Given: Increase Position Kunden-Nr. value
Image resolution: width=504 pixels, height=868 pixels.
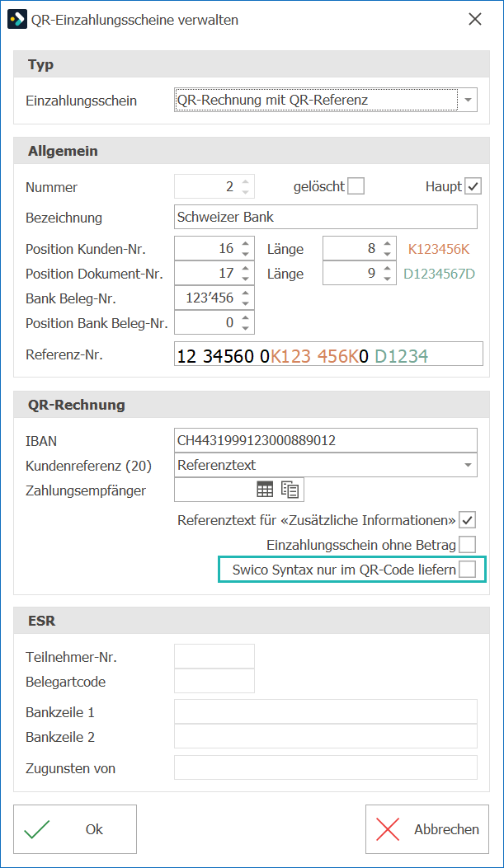Looking at the screenshot, I should click(245, 243).
